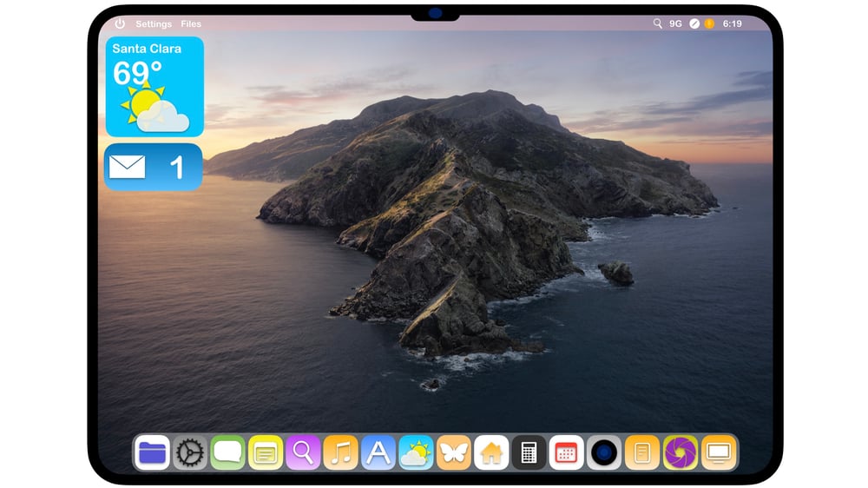Open the red Calendar app icon
This screenshot has height=488, width=868.
click(566, 452)
